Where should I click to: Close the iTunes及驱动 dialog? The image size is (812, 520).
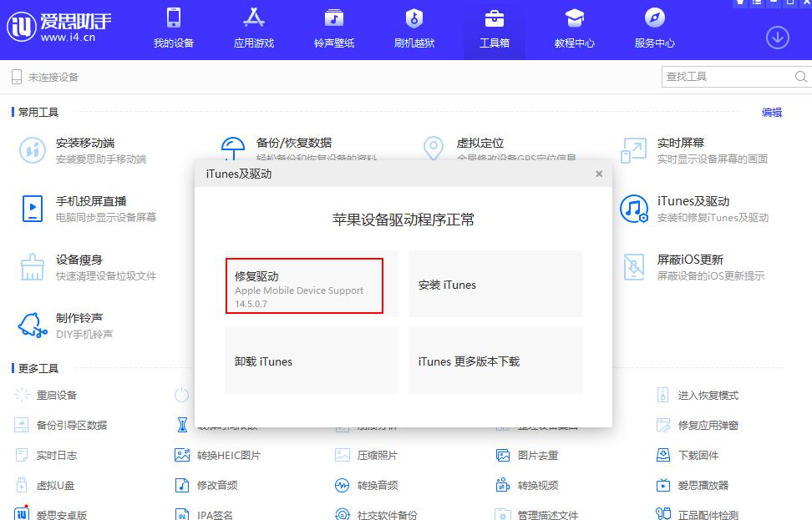coord(599,174)
